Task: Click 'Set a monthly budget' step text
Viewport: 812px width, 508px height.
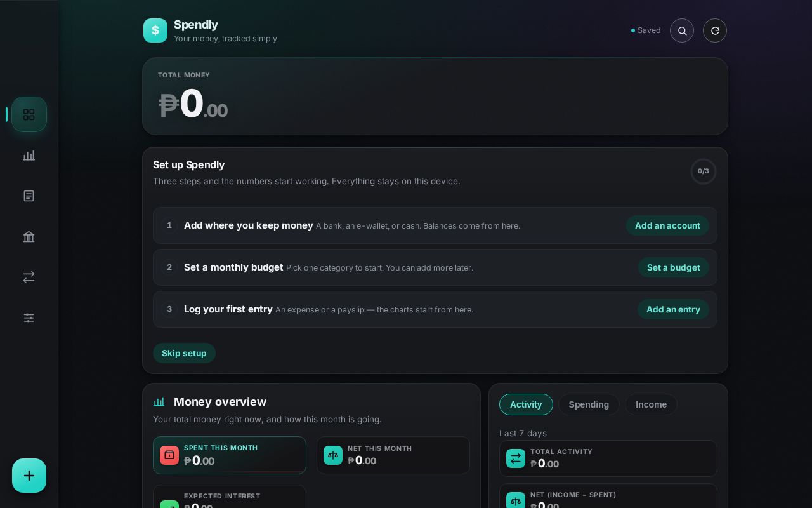Action: (233, 267)
